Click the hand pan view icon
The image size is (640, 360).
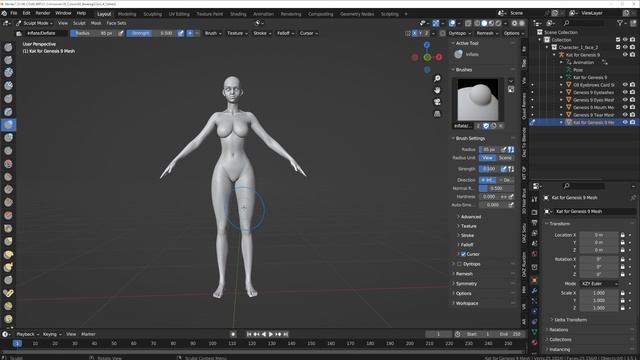tap(437, 90)
